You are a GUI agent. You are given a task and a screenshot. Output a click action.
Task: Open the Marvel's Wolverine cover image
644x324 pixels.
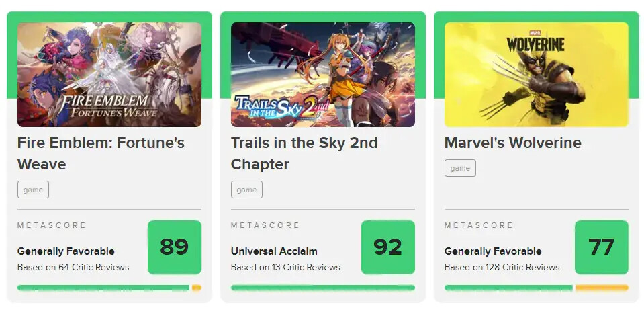[537, 75]
